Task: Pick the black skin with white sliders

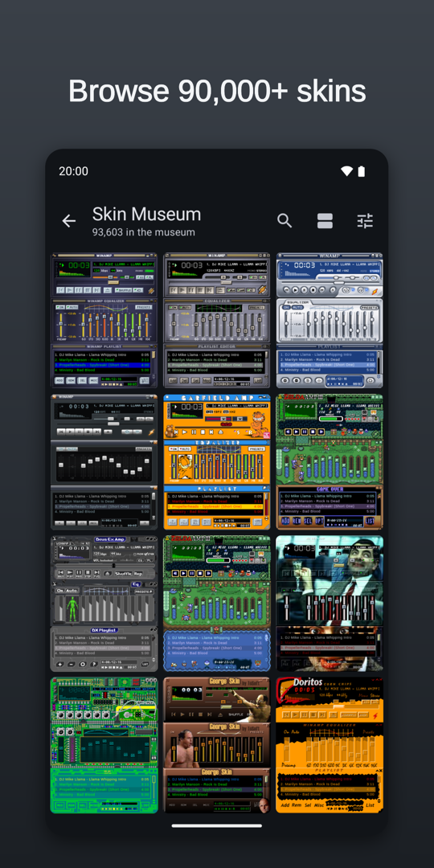Action: pyautogui.click(x=104, y=461)
